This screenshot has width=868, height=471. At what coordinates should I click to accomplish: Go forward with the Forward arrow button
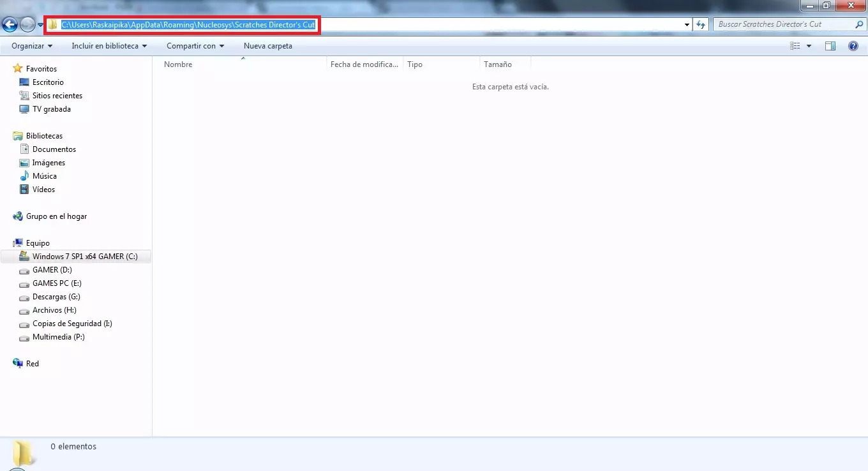click(x=27, y=24)
